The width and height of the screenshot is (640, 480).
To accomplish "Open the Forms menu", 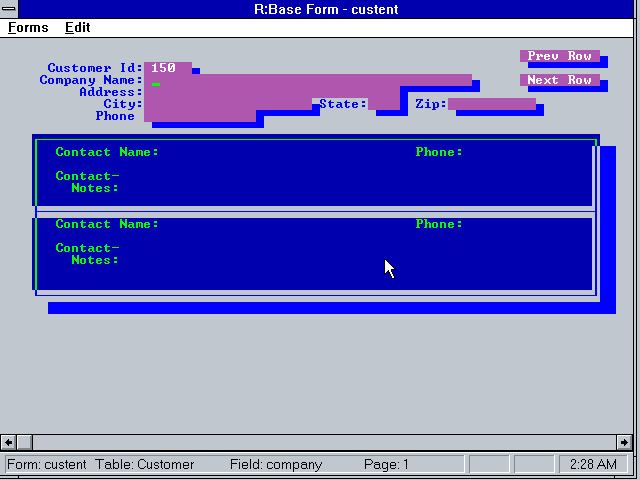I will click(x=28, y=28).
